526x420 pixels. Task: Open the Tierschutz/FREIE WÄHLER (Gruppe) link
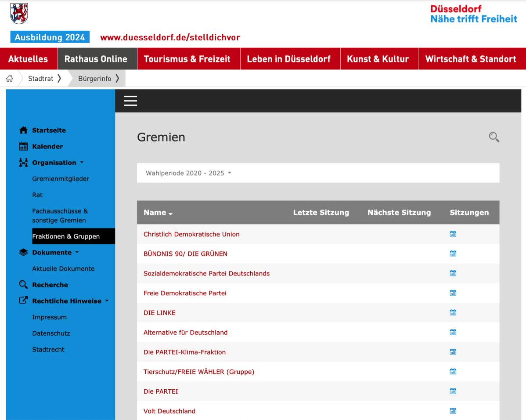(199, 372)
